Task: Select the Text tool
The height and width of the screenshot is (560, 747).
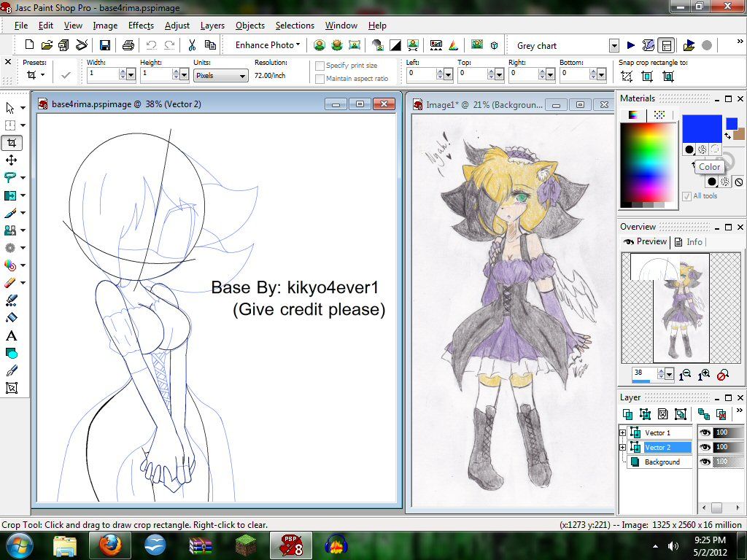Action: click(12, 335)
